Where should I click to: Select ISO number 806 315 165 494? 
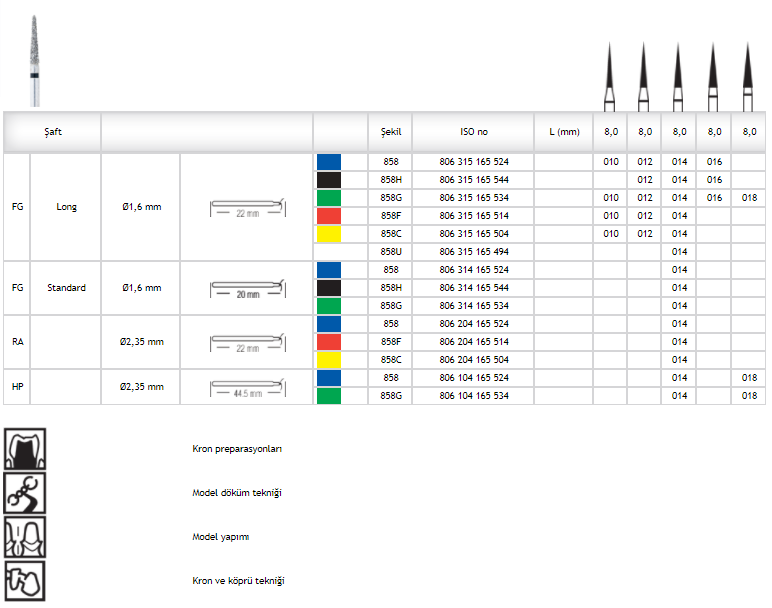pyautogui.click(x=473, y=252)
